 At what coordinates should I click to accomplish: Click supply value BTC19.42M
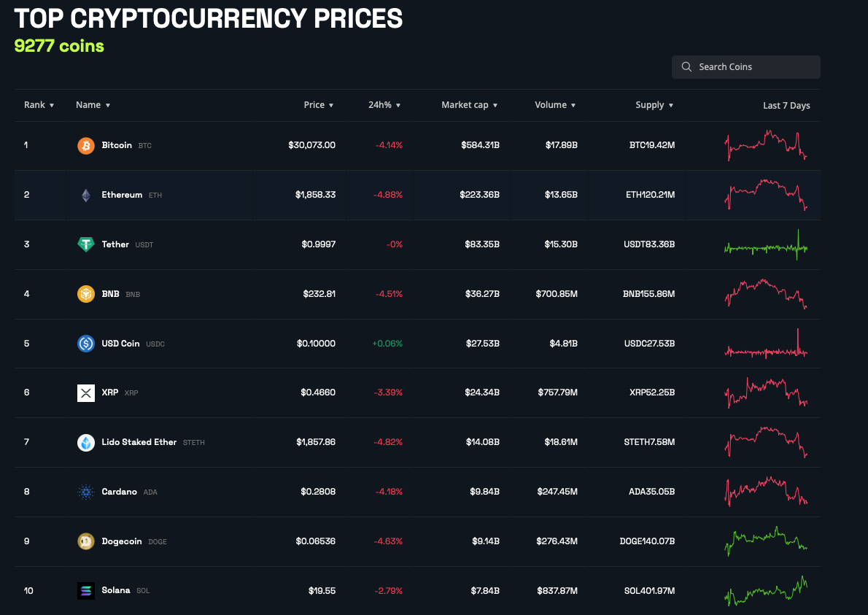(652, 145)
